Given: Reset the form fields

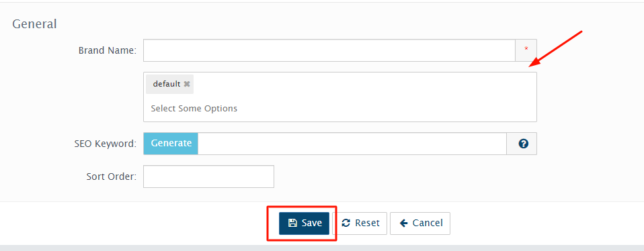Looking at the screenshot, I should pos(360,223).
